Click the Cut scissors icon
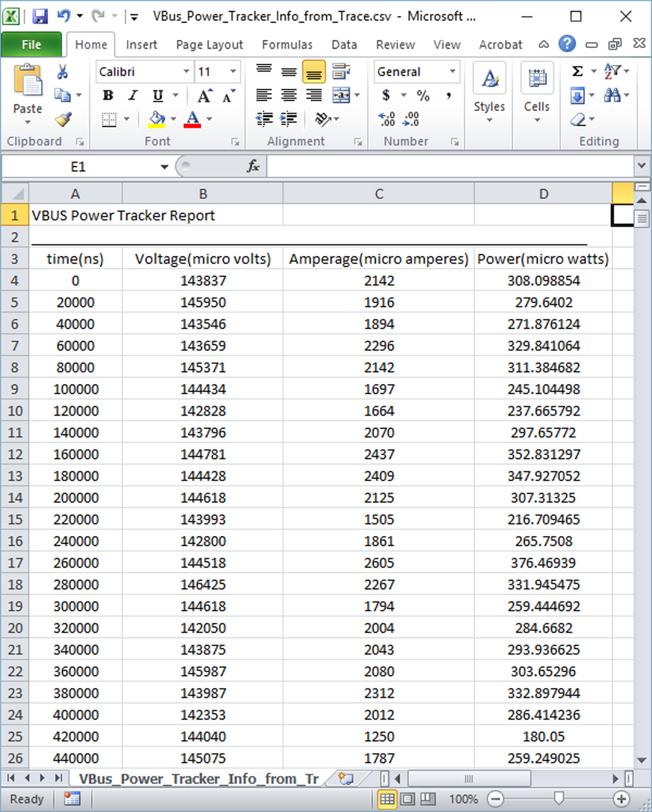652x812 pixels. (62, 71)
